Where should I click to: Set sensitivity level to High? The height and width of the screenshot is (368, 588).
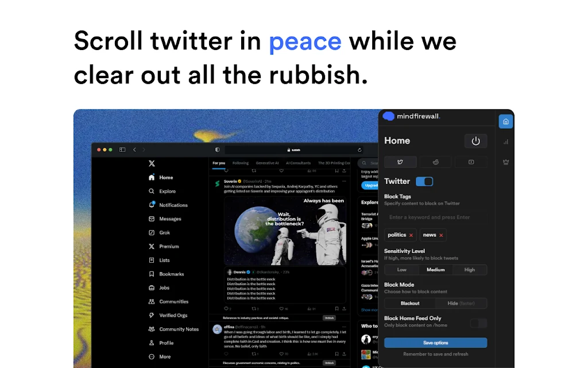(470, 270)
